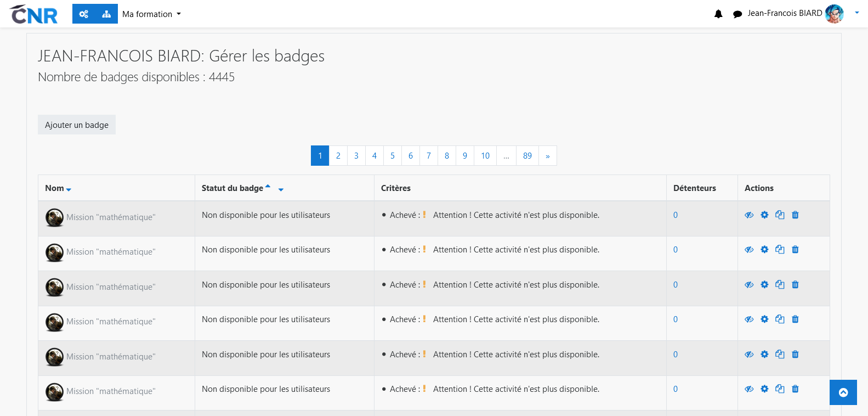Delete second row badge with trash icon

[795, 250]
